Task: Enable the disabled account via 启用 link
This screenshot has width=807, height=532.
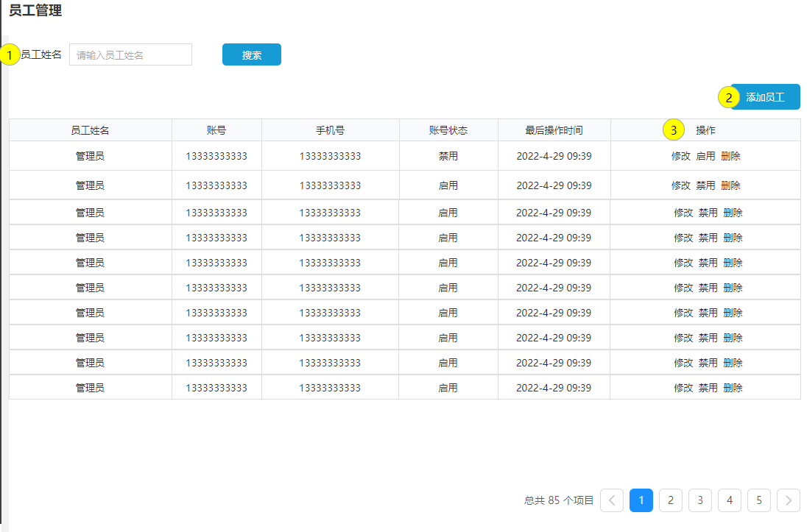Action: click(x=707, y=155)
